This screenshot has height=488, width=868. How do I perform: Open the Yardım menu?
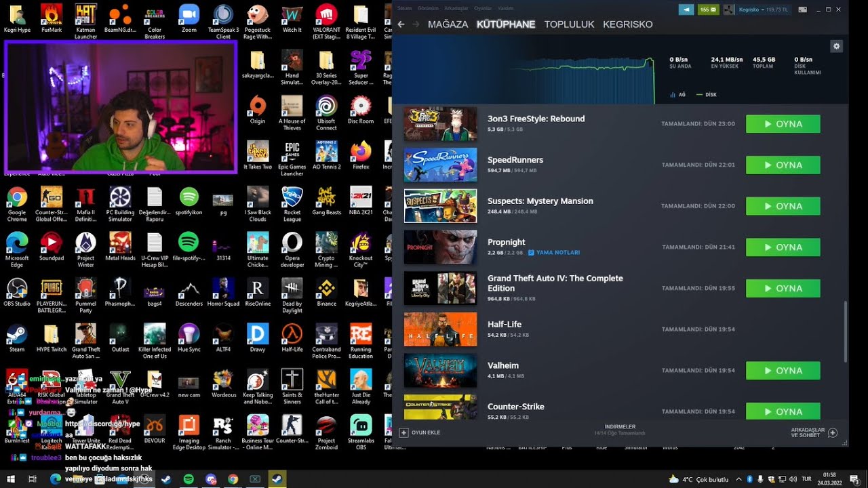pyautogui.click(x=506, y=8)
